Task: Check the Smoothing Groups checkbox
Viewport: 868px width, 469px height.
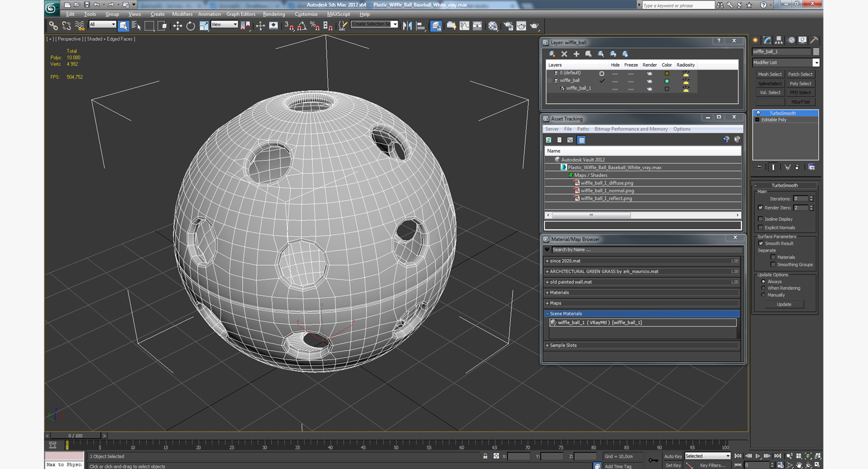Action: point(773,264)
